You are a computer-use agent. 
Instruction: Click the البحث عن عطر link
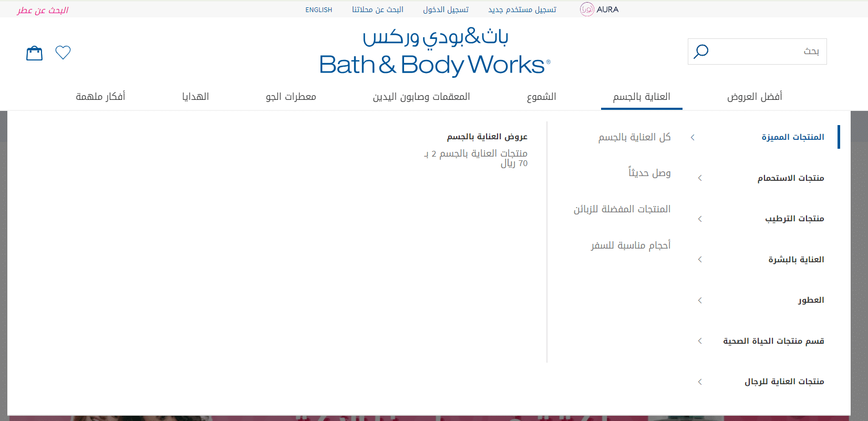click(43, 10)
